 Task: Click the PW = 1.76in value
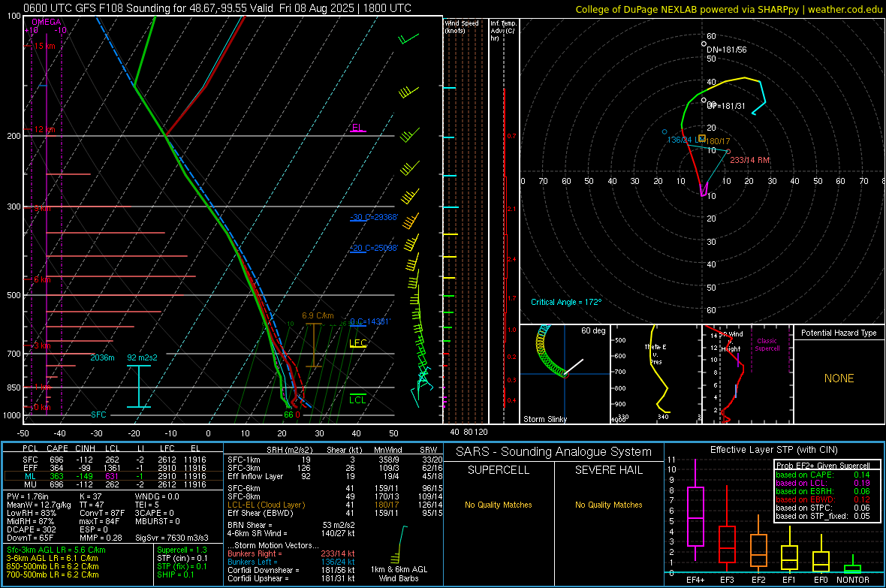[x=28, y=496]
